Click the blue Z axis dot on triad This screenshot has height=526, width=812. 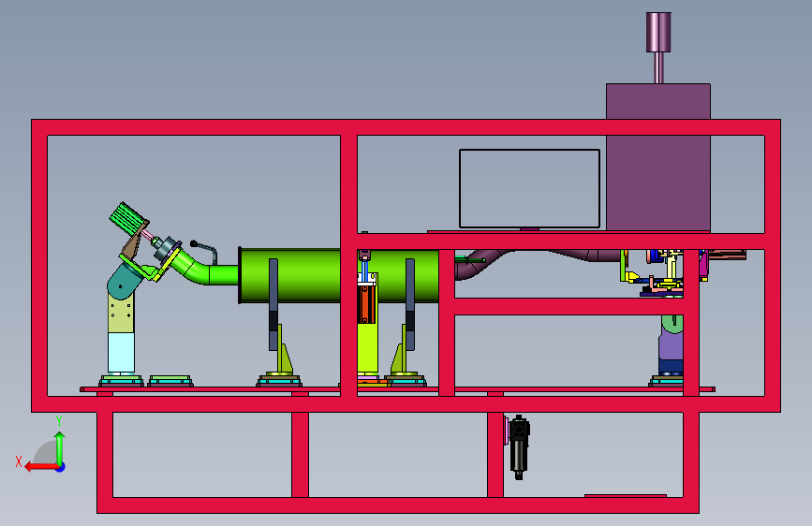(x=61, y=467)
